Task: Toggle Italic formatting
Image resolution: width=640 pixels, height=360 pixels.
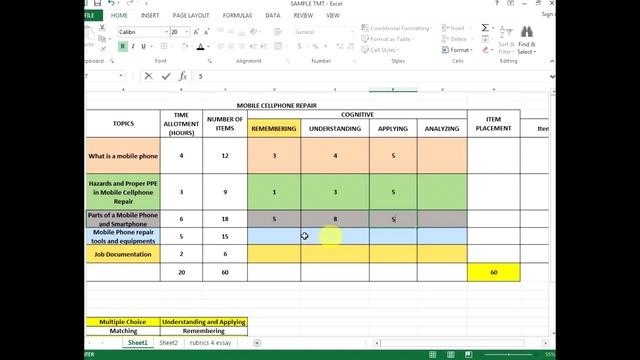Action: pyautogui.click(x=133, y=46)
